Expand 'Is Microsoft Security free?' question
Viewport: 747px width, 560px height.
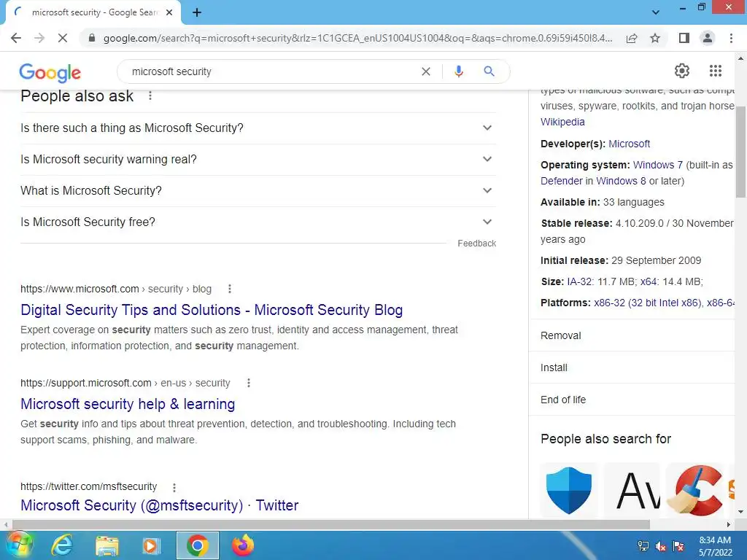click(x=258, y=222)
